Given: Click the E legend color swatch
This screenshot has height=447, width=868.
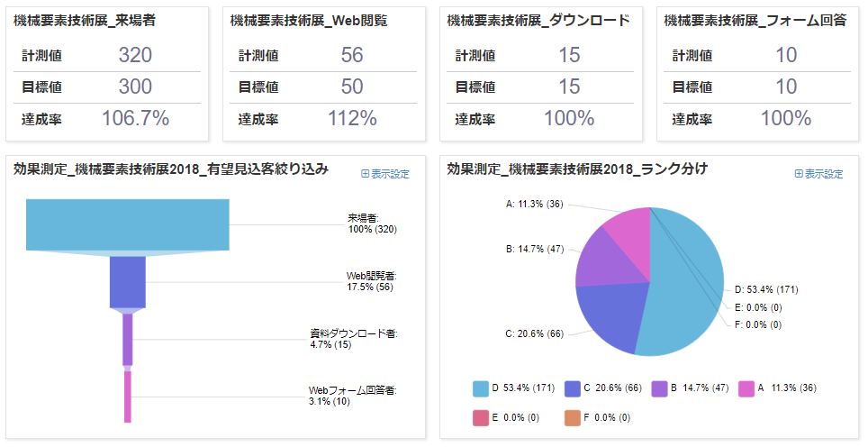Looking at the screenshot, I should [480, 417].
